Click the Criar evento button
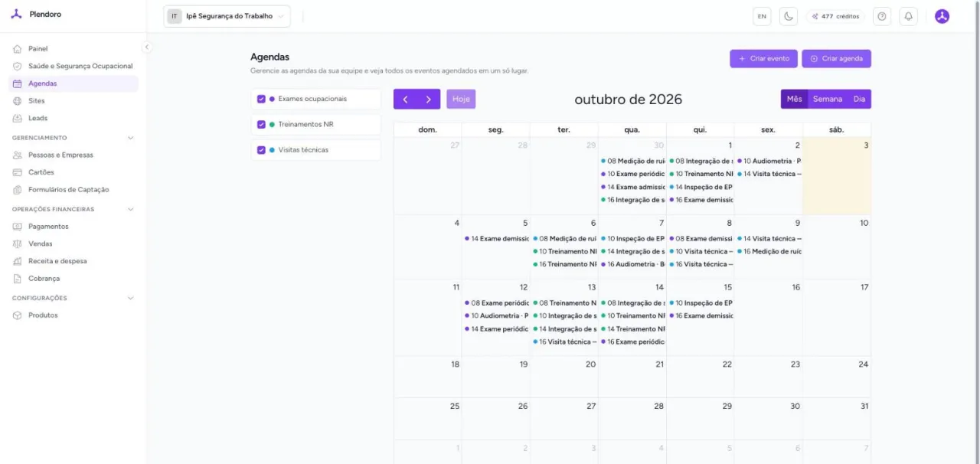The width and height of the screenshot is (980, 464). (763, 59)
